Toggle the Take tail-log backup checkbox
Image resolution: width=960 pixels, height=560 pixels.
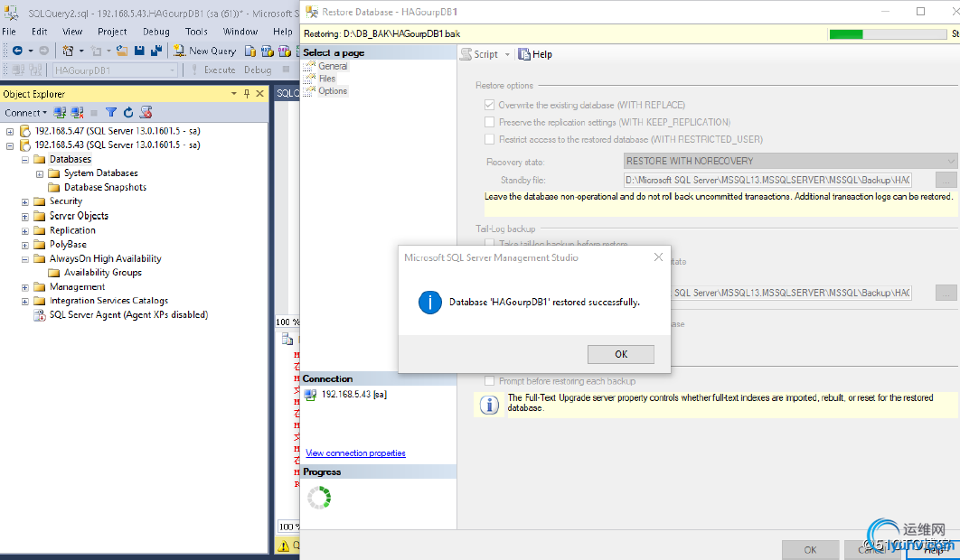tap(489, 244)
